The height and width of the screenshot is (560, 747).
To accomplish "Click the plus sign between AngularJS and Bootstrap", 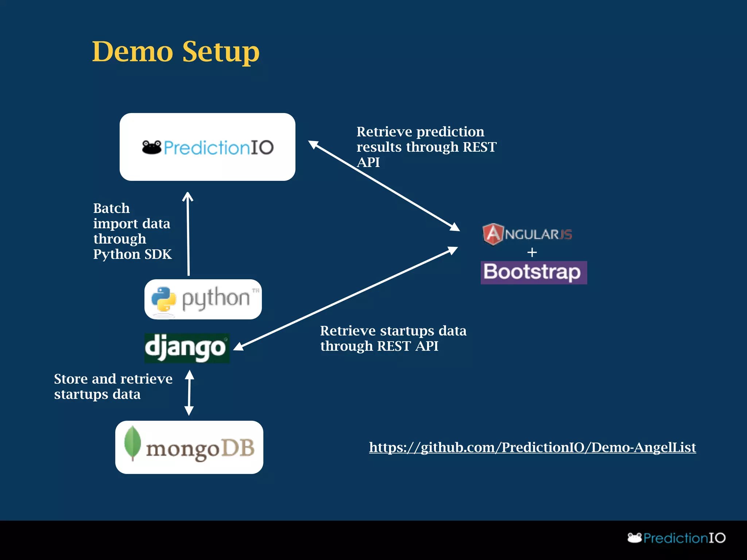I will coord(532,252).
